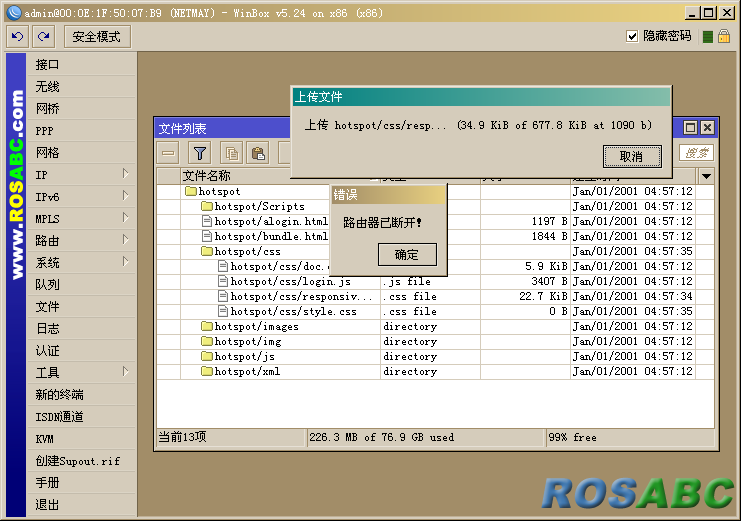
Task: Close the 文件列表 window
Action: tap(707, 128)
